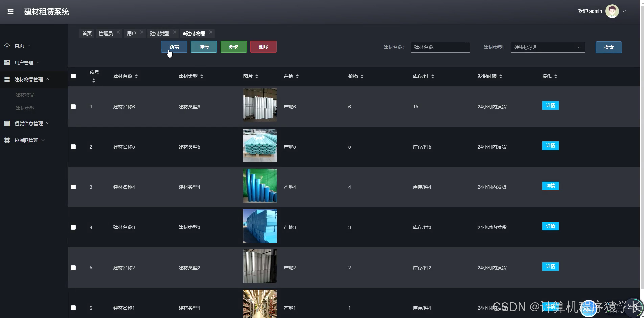Image resolution: width=644 pixels, height=318 pixels.
Task: Open the 建材名称1 warehouse image
Action: pyautogui.click(x=260, y=304)
